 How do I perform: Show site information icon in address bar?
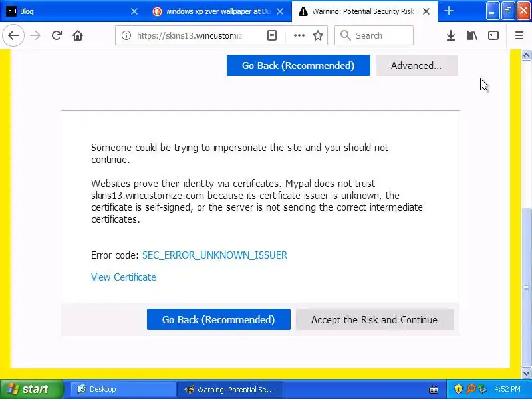click(x=126, y=35)
